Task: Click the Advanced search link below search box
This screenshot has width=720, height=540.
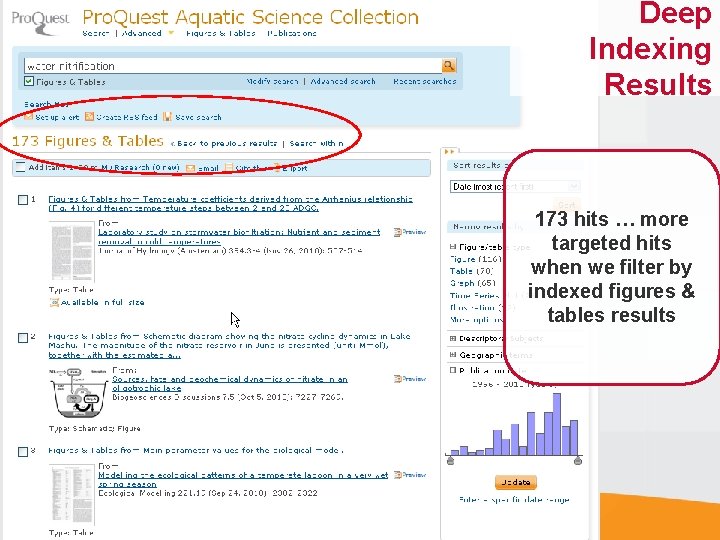Action: [343, 81]
